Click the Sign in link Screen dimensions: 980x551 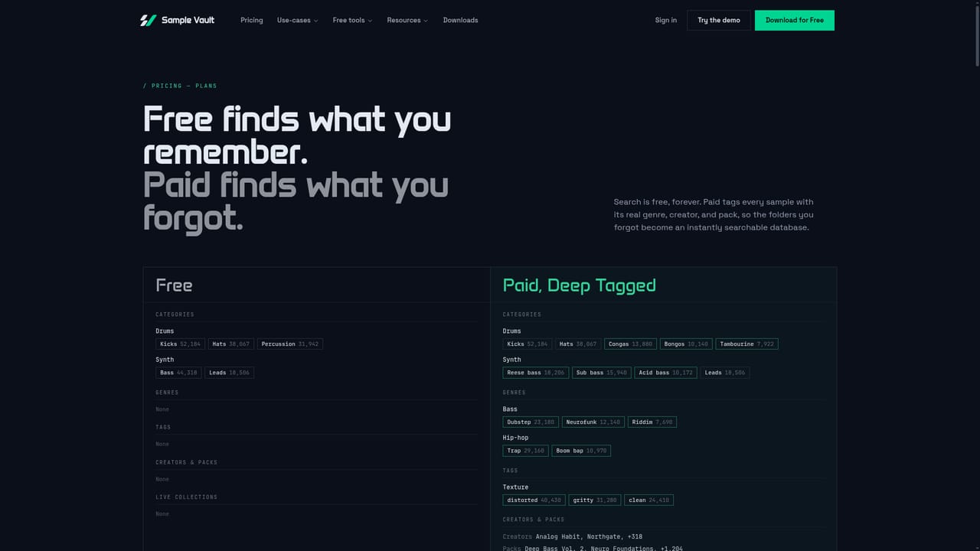coord(666,20)
